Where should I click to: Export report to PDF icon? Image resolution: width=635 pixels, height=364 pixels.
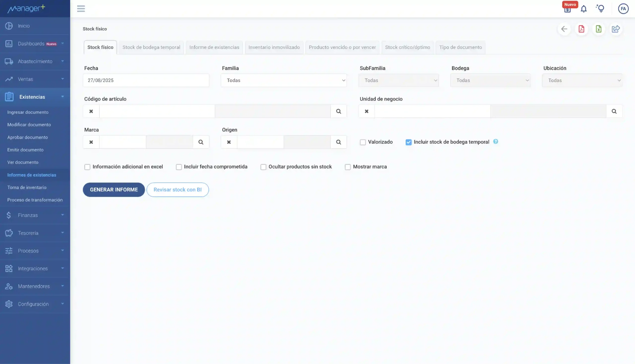[x=581, y=29]
